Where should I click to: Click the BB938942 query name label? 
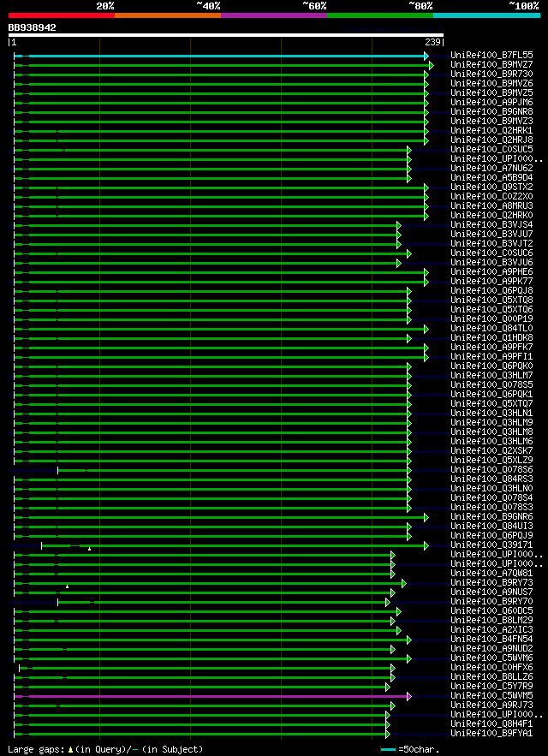pos(32,28)
